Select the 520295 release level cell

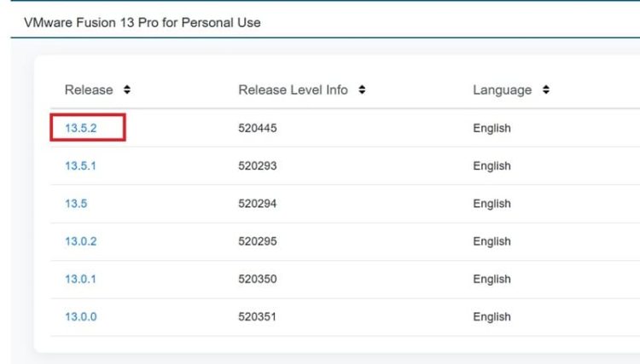[x=258, y=241]
